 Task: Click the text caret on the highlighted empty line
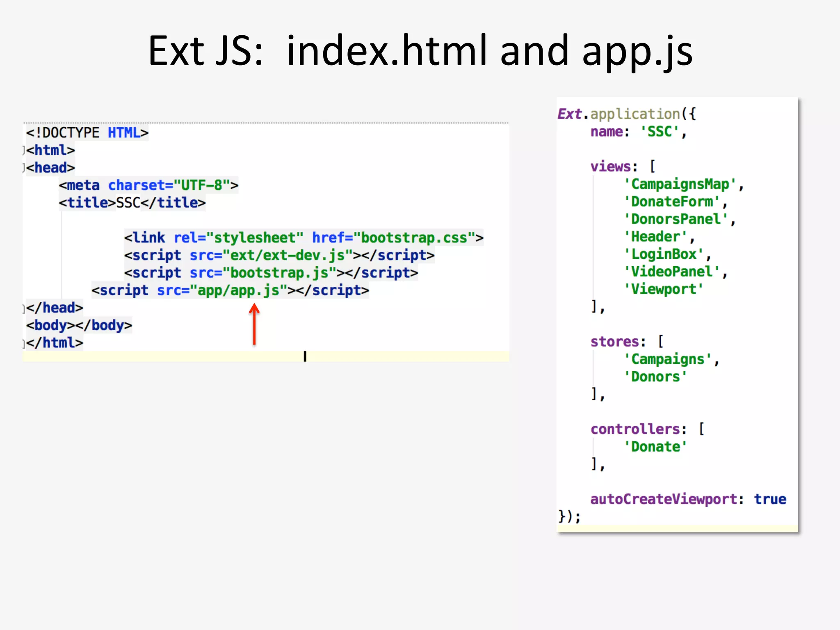tap(305, 356)
